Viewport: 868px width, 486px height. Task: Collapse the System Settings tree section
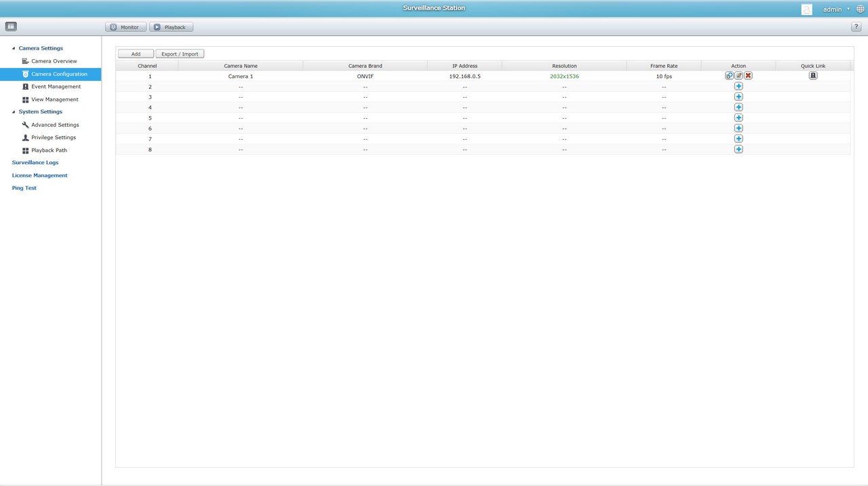(x=14, y=111)
